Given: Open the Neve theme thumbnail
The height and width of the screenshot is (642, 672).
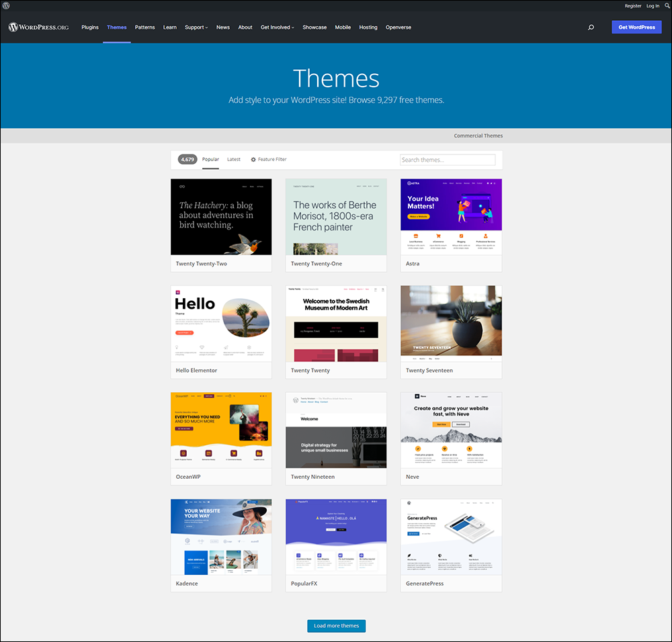Looking at the screenshot, I should [452, 430].
